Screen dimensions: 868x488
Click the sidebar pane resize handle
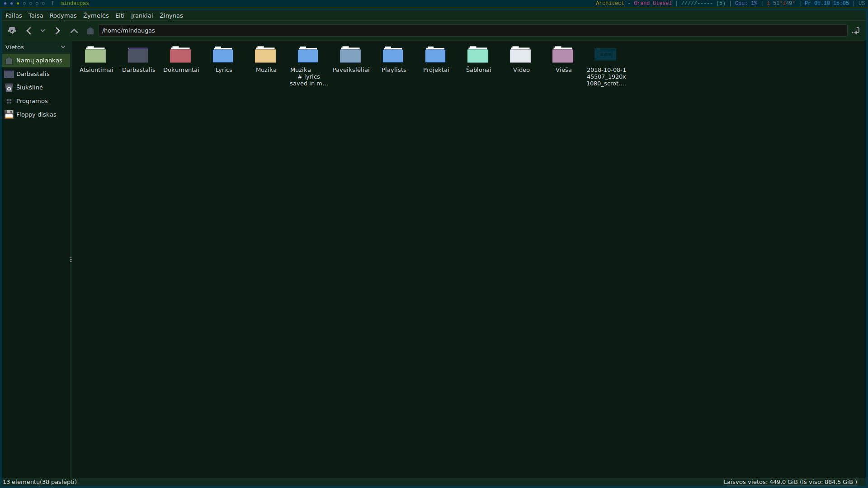point(71,259)
